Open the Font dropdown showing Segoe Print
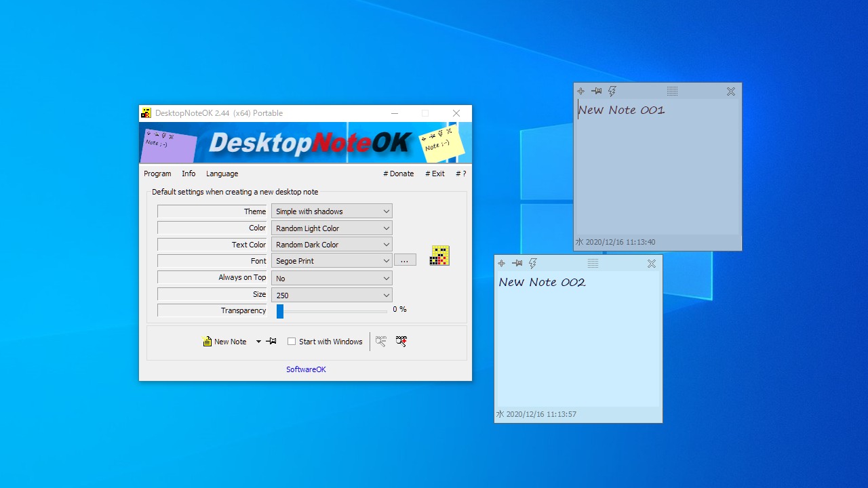Viewport: 868px width, 488px height. point(332,261)
